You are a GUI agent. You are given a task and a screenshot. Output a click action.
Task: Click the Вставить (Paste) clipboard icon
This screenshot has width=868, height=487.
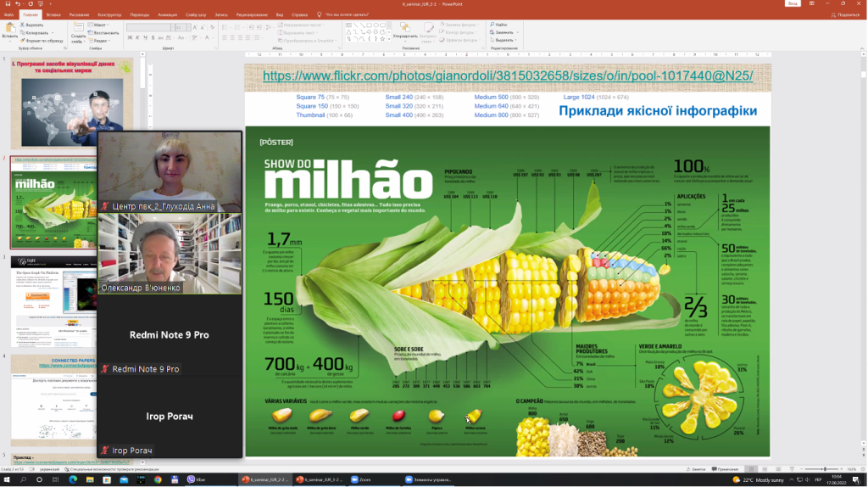click(x=9, y=31)
